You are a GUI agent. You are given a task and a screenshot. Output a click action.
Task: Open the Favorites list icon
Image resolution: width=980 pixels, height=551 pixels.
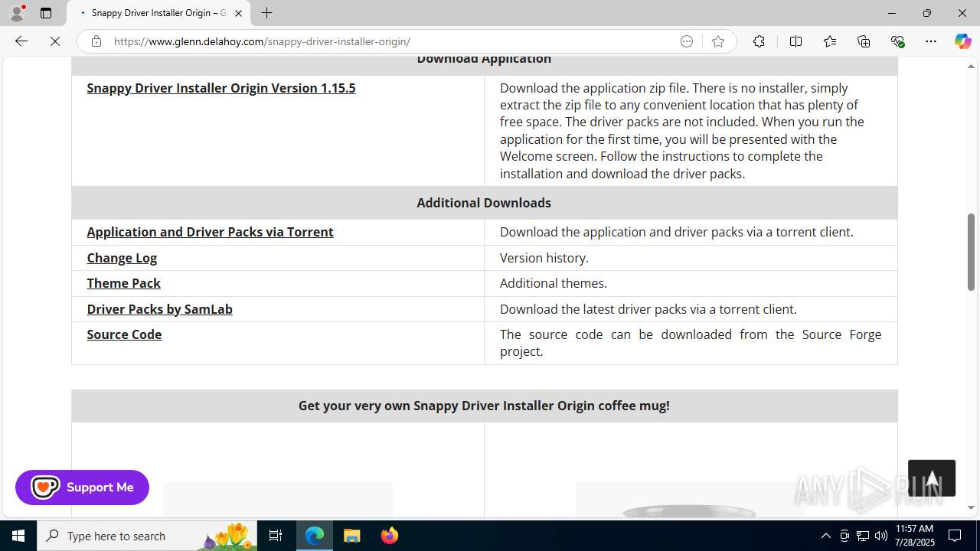tap(830, 41)
